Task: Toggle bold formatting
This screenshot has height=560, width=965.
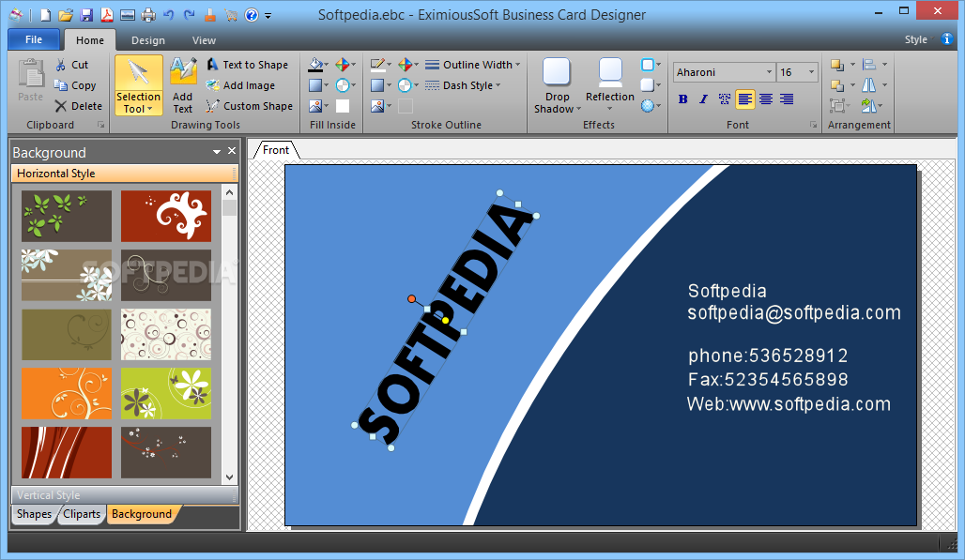Action: 682,99
